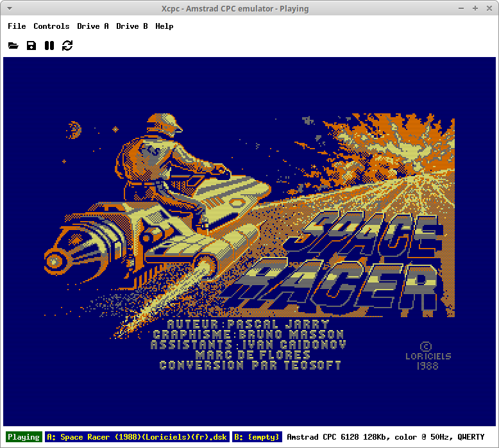Screen dimensions: 499x448
Task: Open the Help menu
Action: point(164,26)
